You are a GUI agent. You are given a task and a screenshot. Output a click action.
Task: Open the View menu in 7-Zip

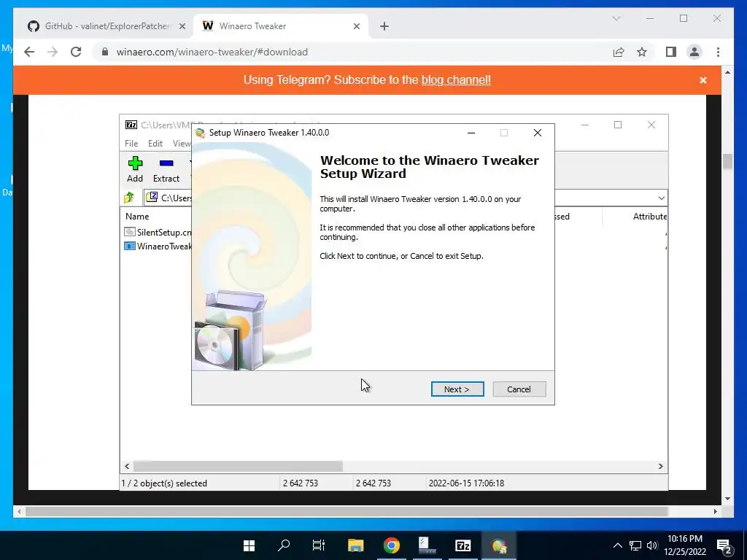pos(182,144)
